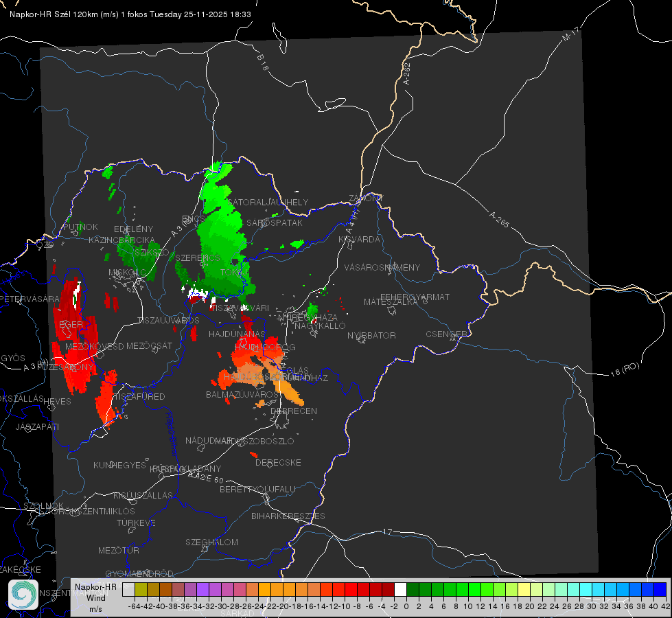Click the MEZŐCSÁT city label
This screenshot has height=618, width=672.
click(149, 345)
